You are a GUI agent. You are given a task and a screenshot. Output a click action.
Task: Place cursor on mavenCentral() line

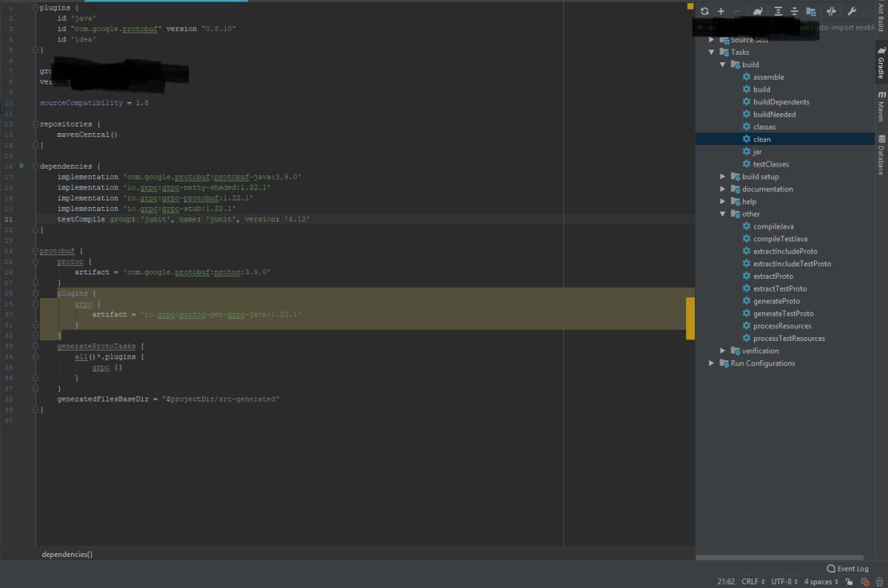87,135
